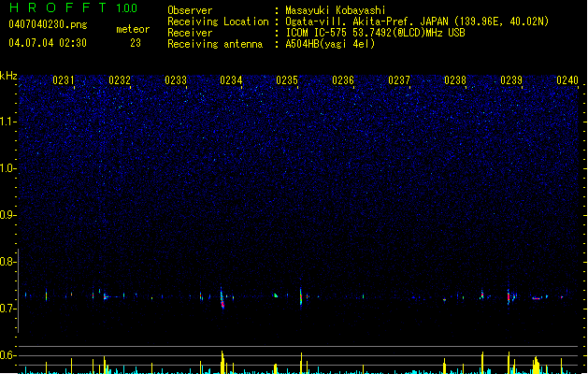Click the 0231 time marker
This screenshot has height=374, width=588.
point(64,80)
